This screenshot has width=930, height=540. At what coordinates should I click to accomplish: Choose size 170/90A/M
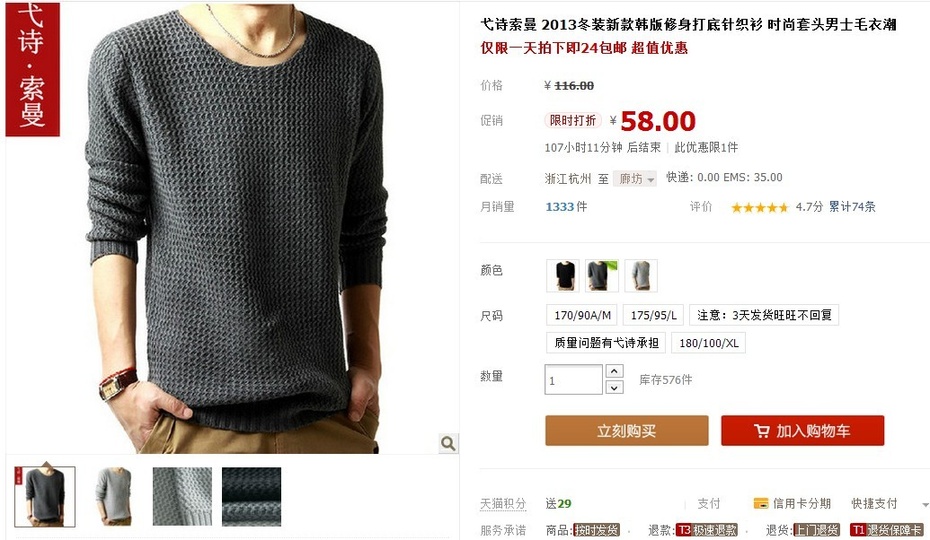pyautogui.click(x=582, y=315)
